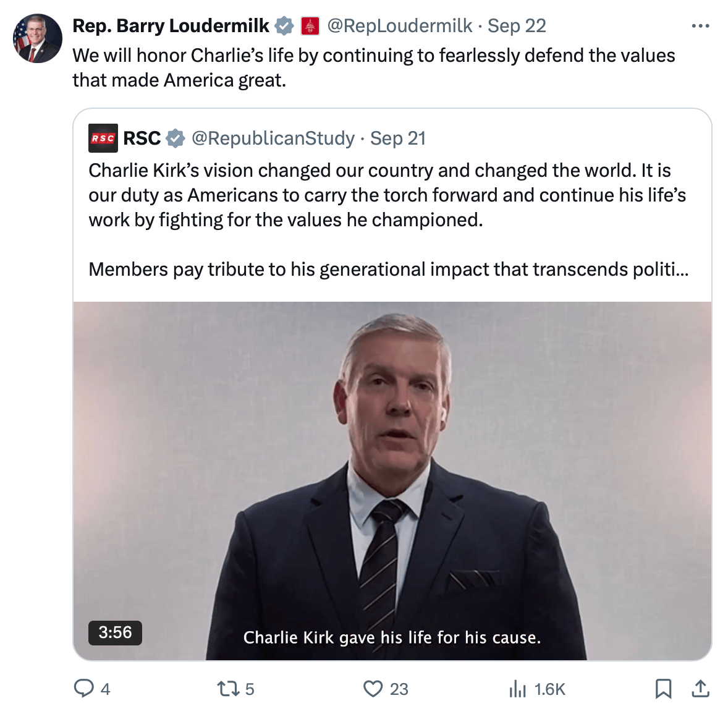The image size is (728, 706).
Task: Click the blue verified badge beside Loudermilk
Action: 284,26
